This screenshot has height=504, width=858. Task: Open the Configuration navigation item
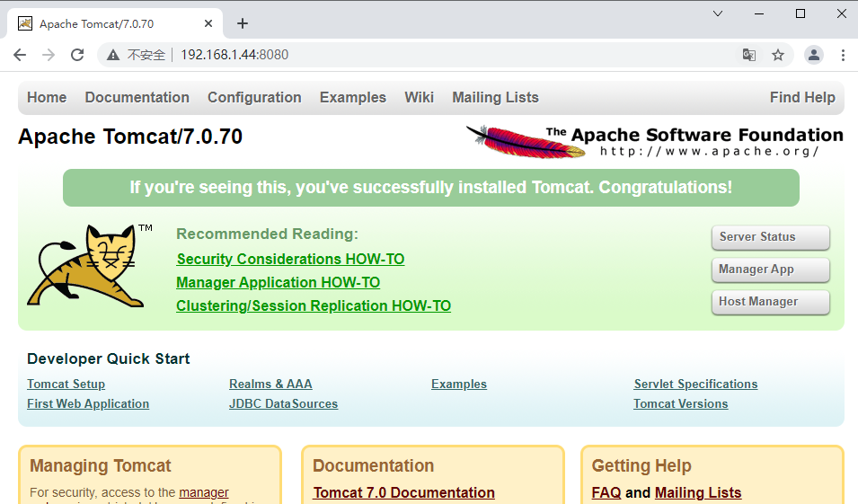254,97
